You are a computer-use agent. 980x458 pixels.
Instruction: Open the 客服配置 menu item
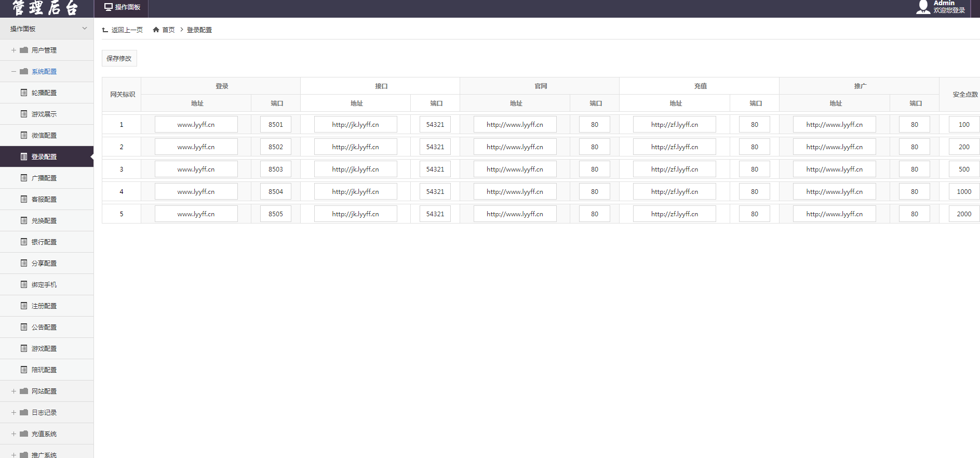(44, 199)
